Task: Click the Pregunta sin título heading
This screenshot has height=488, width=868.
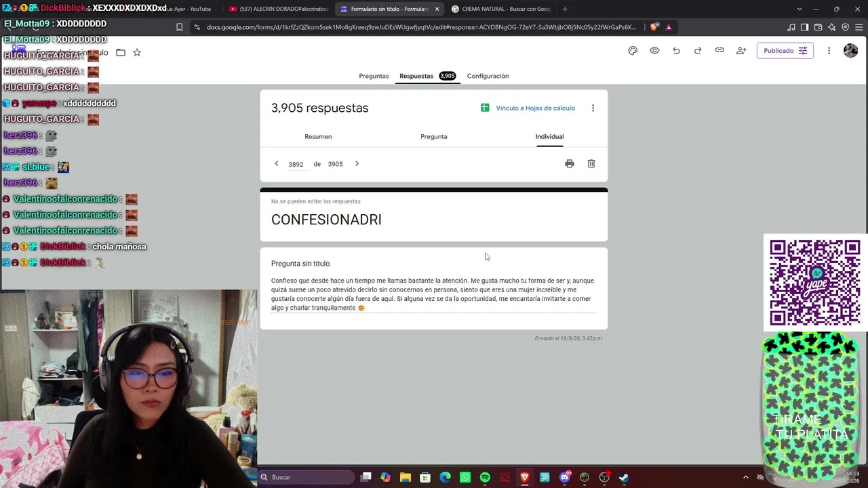Action: [x=300, y=264]
